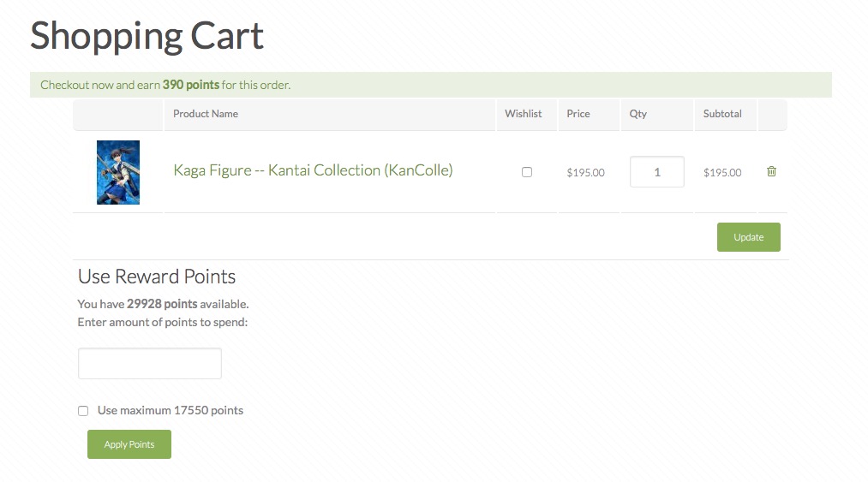Tick the Wishlist checkbox for Kaga Figure

point(527,172)
